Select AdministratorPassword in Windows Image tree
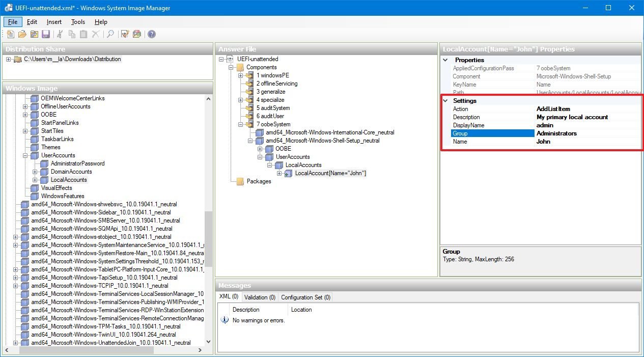 (77, 163)
